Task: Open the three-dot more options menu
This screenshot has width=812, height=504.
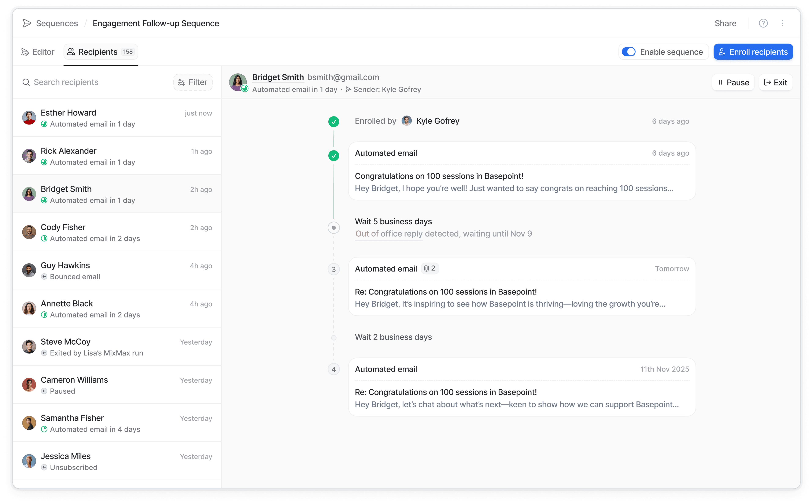Action: coord(782,23)
